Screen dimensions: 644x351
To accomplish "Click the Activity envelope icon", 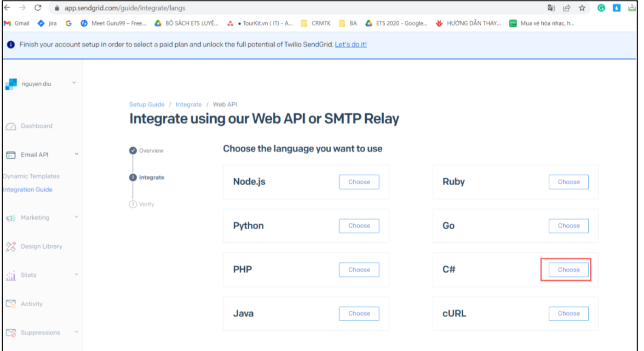I will 11,304.
